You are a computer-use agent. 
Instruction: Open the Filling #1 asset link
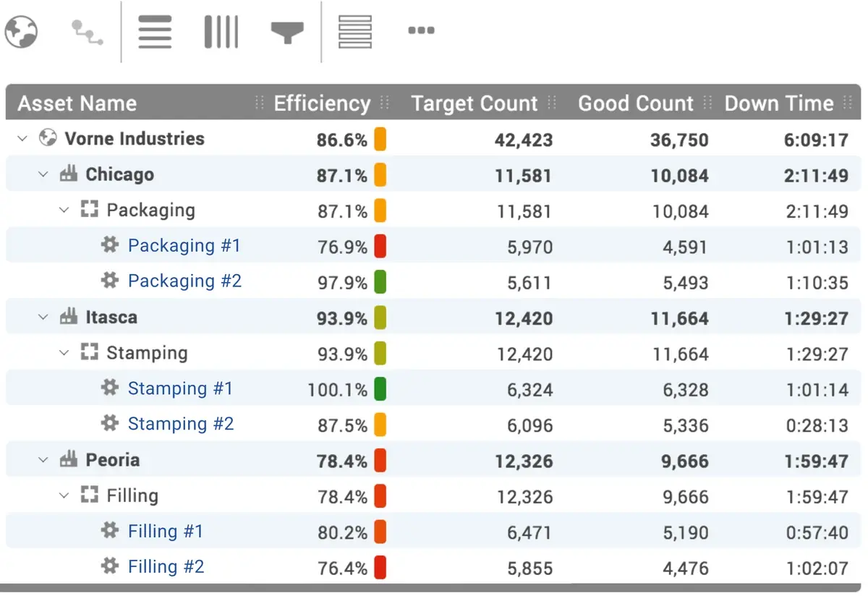point(166,531)
